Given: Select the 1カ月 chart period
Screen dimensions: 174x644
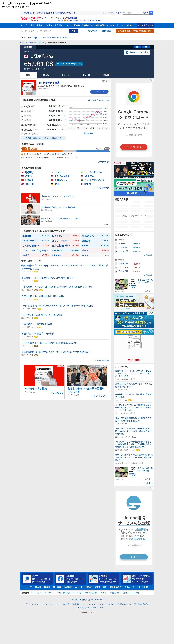Looking at the screenshot, I should pos(85,128).
